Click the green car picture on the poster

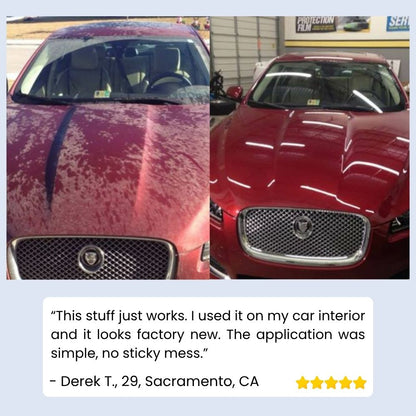[356, 26]
